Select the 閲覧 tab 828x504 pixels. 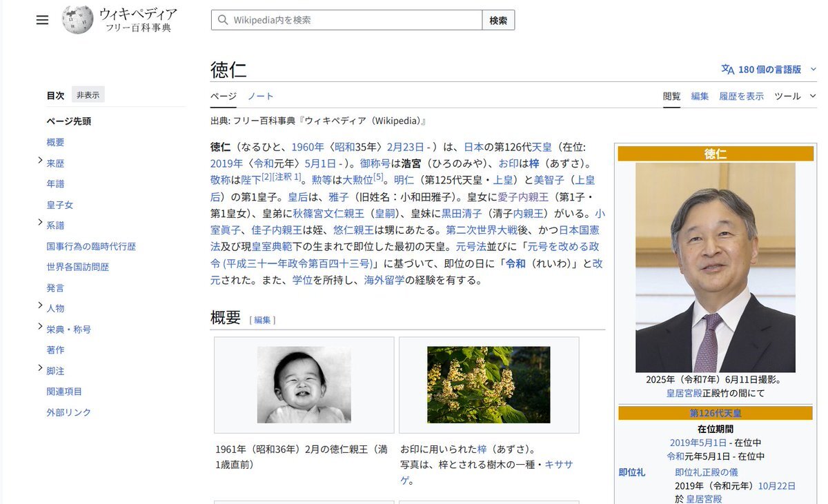coord(672,96)
